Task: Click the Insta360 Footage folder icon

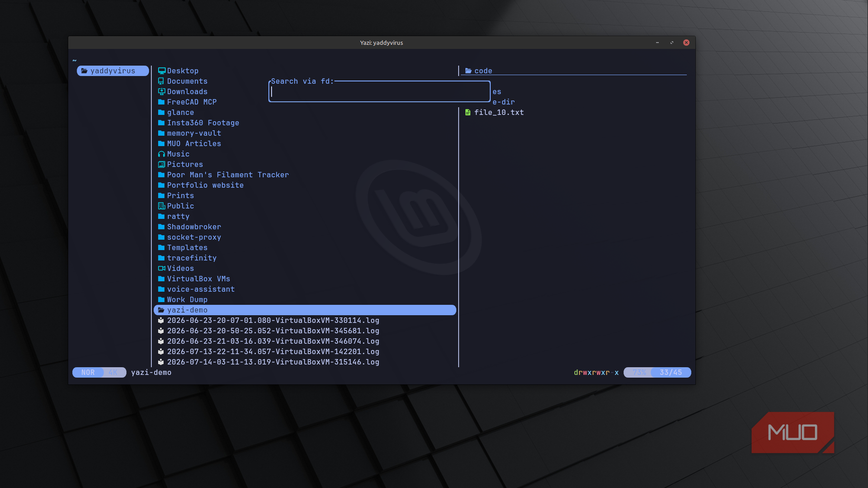Action: [x=162, y=123]
